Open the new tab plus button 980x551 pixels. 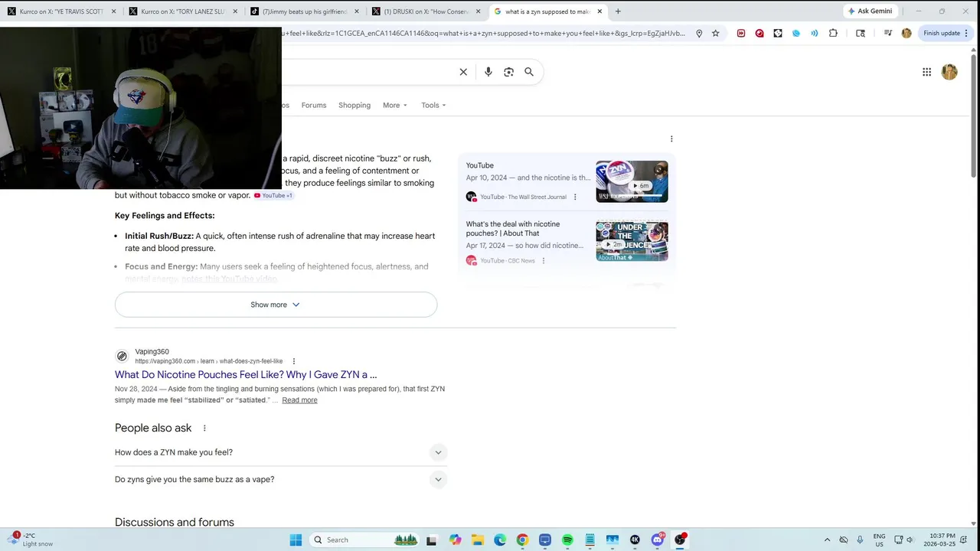[x=618, y=11]
